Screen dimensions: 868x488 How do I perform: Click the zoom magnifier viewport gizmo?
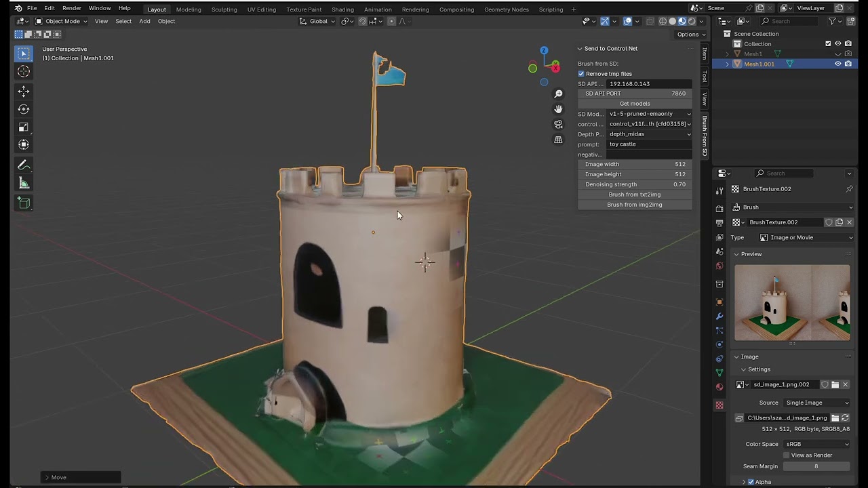[558, 94]
